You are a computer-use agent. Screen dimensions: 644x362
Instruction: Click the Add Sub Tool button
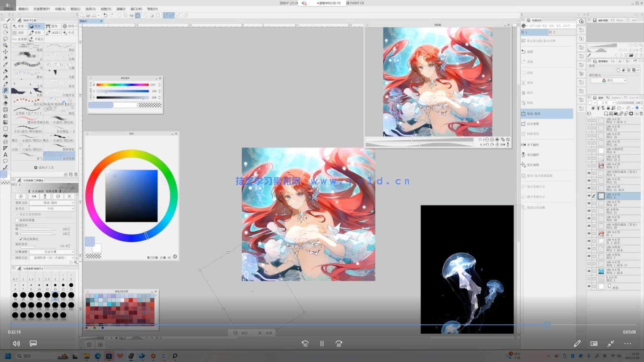pos(44,168)
